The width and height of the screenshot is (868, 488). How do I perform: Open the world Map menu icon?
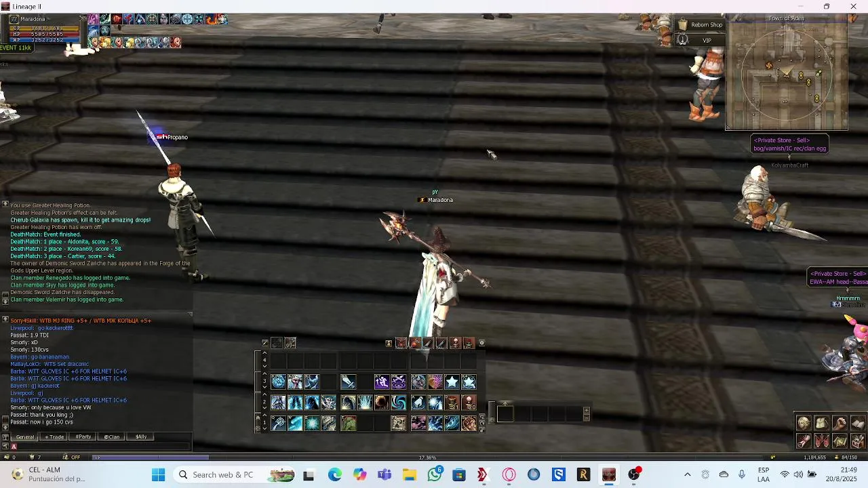(840, 441)
